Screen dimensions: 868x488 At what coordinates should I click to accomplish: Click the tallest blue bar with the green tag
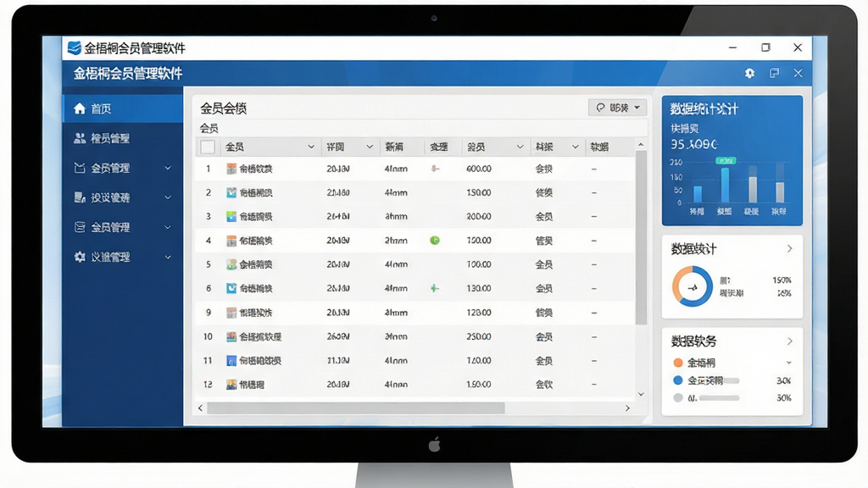click(x=725, y=185)
